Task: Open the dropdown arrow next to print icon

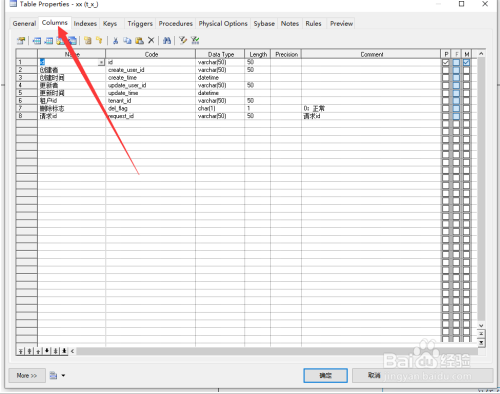Action: [63, 376]
